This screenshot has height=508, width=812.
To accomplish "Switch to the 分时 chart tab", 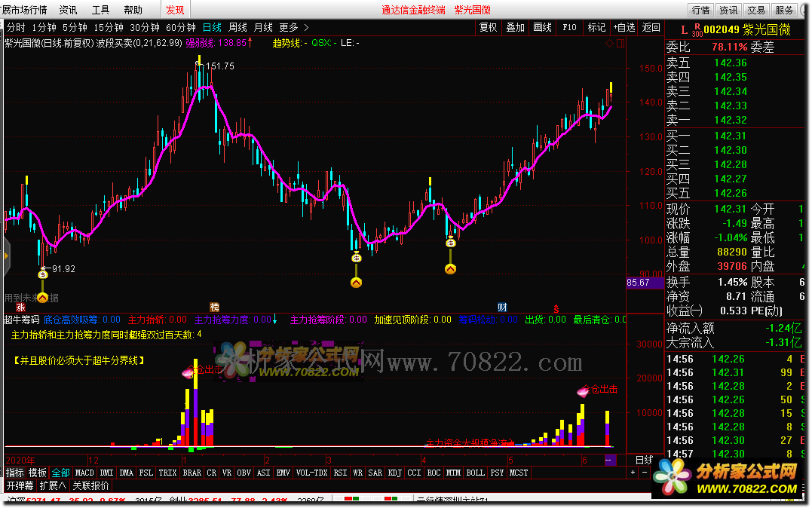I will pyautogui.click(x=16, y=27).
